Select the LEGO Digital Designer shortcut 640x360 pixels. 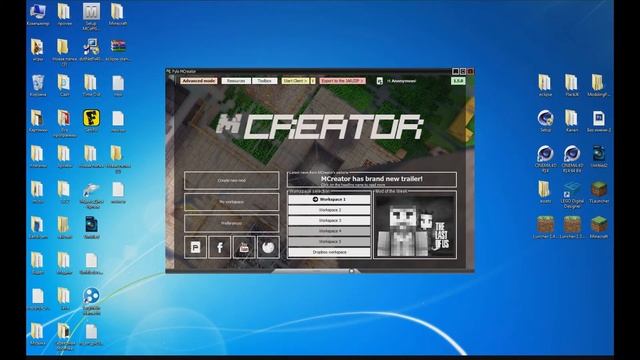[x=571, y=195]
